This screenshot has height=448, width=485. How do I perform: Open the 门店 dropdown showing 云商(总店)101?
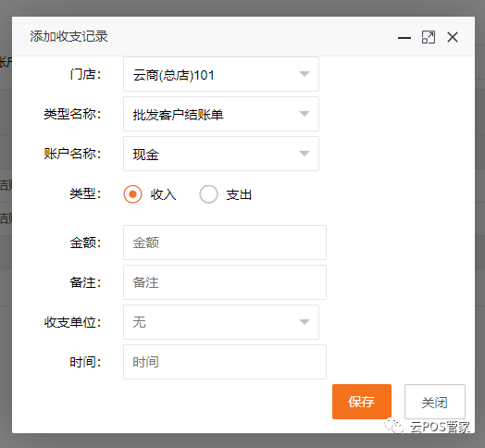coord(221,74)
